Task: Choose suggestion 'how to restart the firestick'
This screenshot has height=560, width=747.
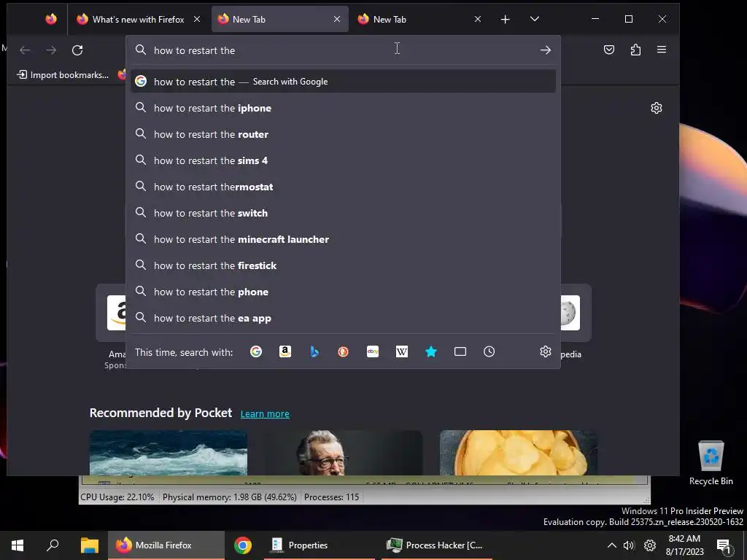Action: point(343,265)
